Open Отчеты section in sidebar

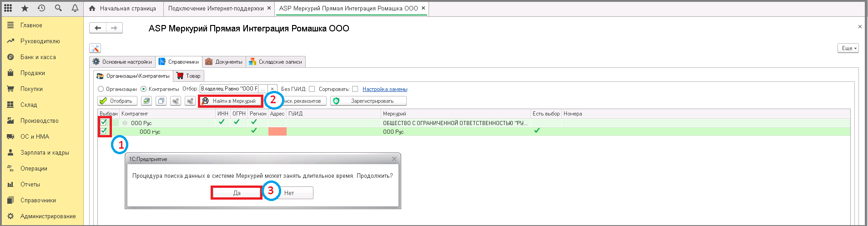(42, 185)
